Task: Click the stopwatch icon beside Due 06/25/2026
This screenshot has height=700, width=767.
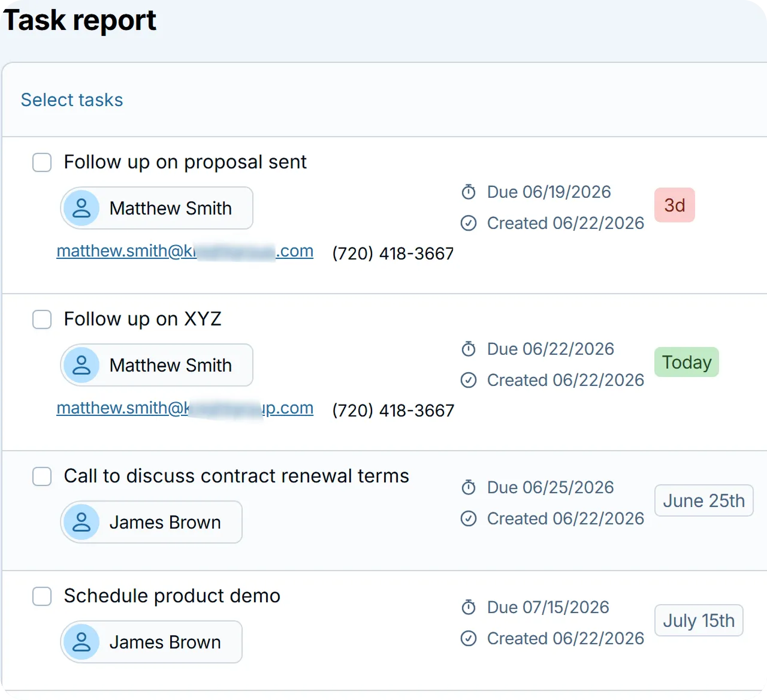Action: pos(469,487)
